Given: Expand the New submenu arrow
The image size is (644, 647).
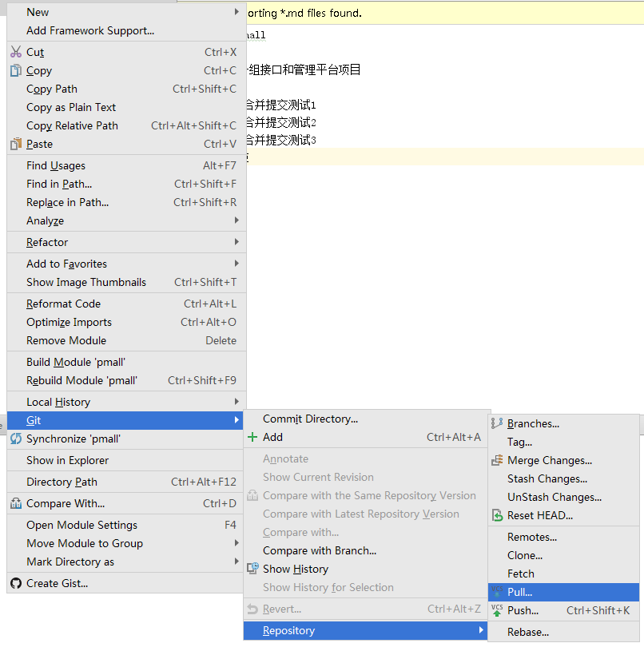Looking at the screenshot, I should 237,11.
